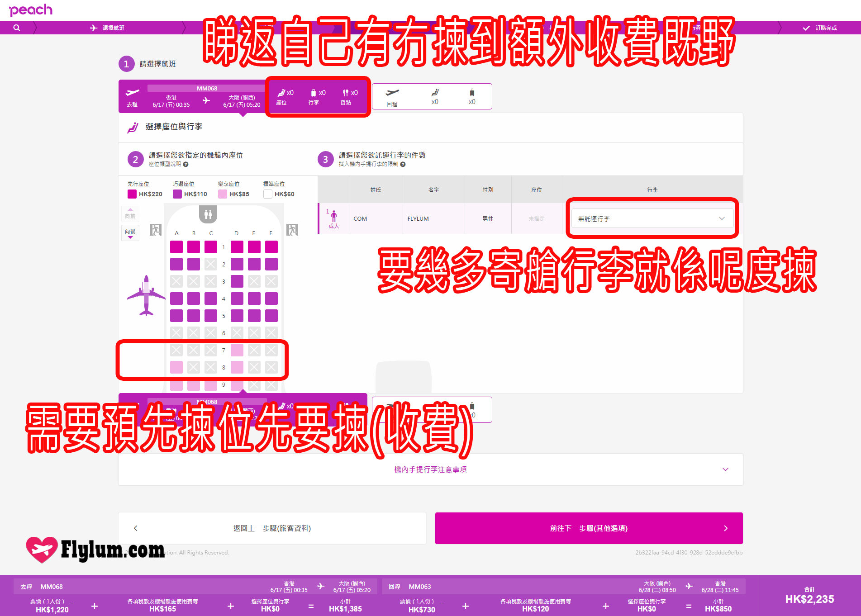The width and height of the screenshot is (861, 616).
Task: Click 返回上一步驟(旅客資料) button
Action: (x=272, y=528)
